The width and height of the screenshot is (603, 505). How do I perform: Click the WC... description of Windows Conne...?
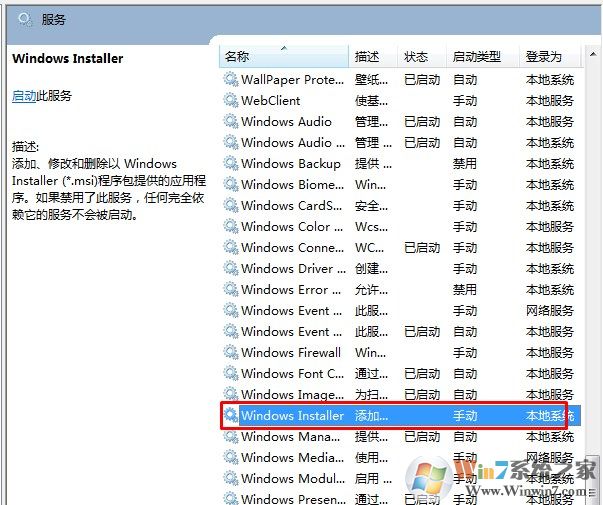point(369,247)
